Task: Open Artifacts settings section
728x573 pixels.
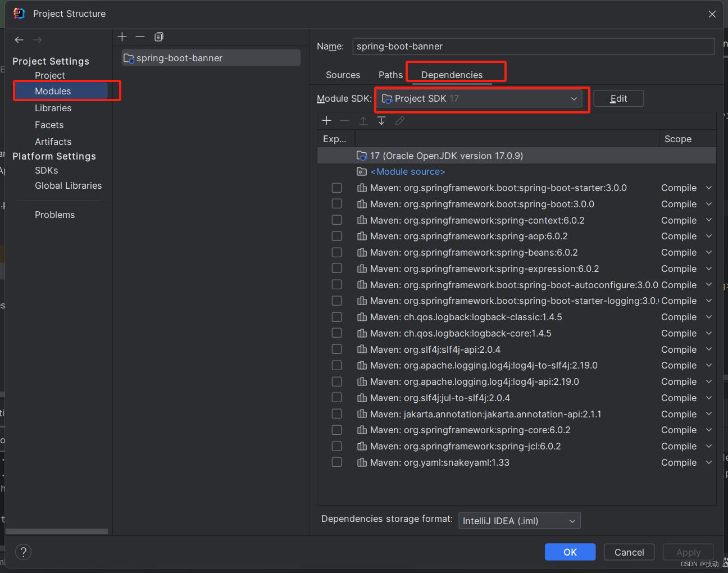Action: [53, 142]
